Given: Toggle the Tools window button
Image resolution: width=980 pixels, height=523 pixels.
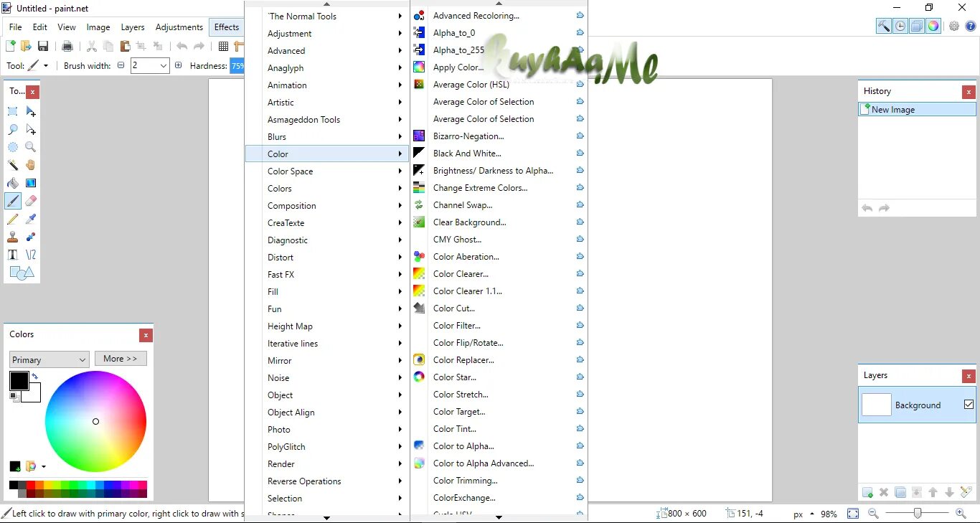Looking at the screenshot, I should [x=884, y=26].
